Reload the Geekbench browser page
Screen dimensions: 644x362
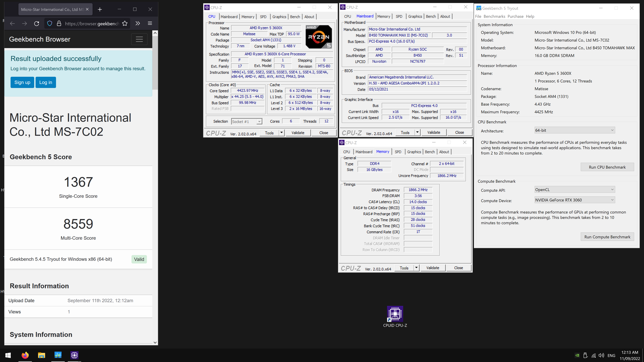coord(37,23)
